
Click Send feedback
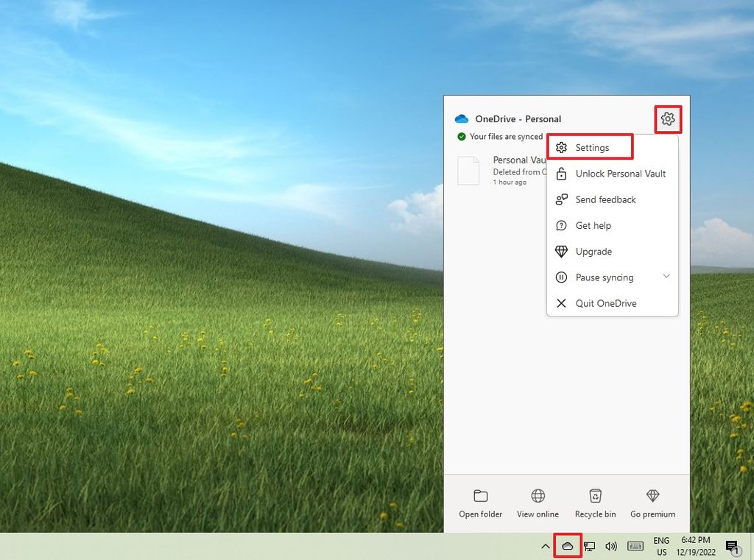[x=605, y=199]
